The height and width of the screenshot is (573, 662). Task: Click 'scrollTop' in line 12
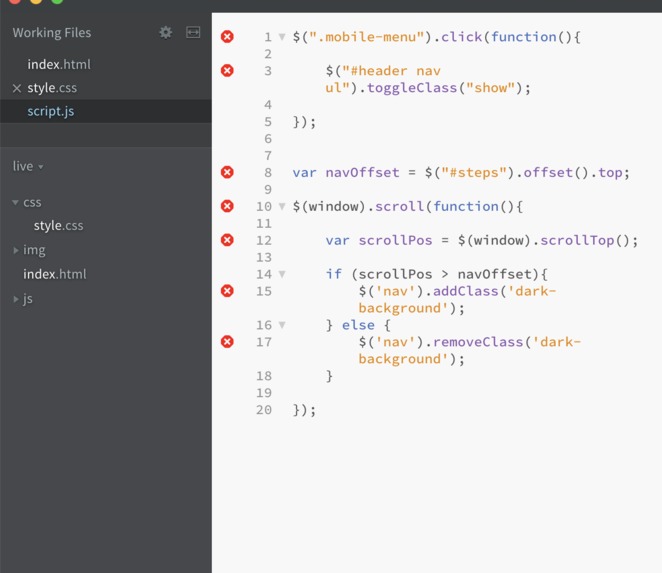click(x=577, y=240)
